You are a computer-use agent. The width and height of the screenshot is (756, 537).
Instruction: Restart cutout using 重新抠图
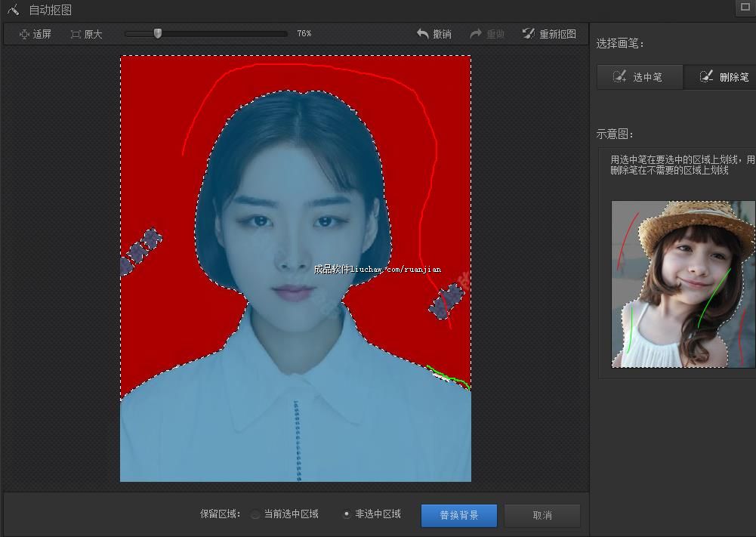coord(549,34)
